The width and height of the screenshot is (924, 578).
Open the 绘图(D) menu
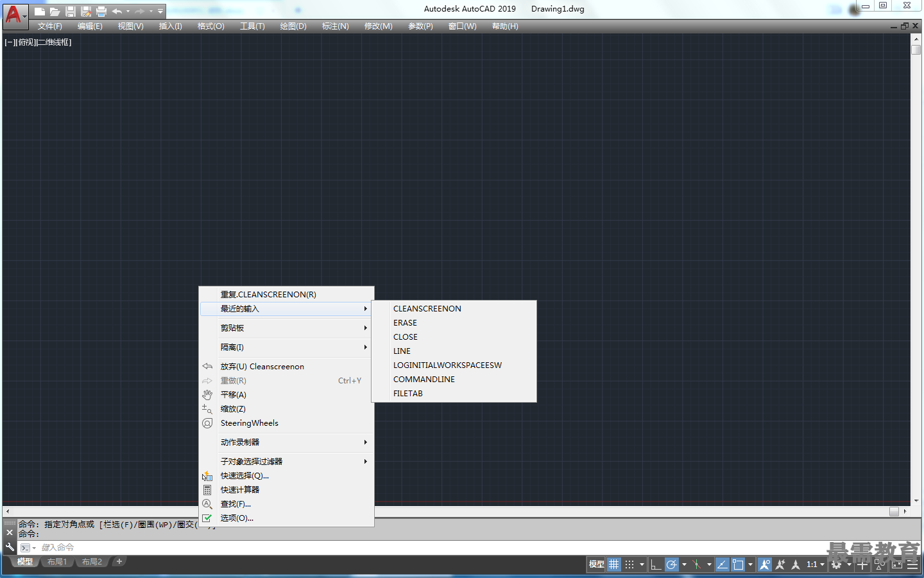pos(293,26)
